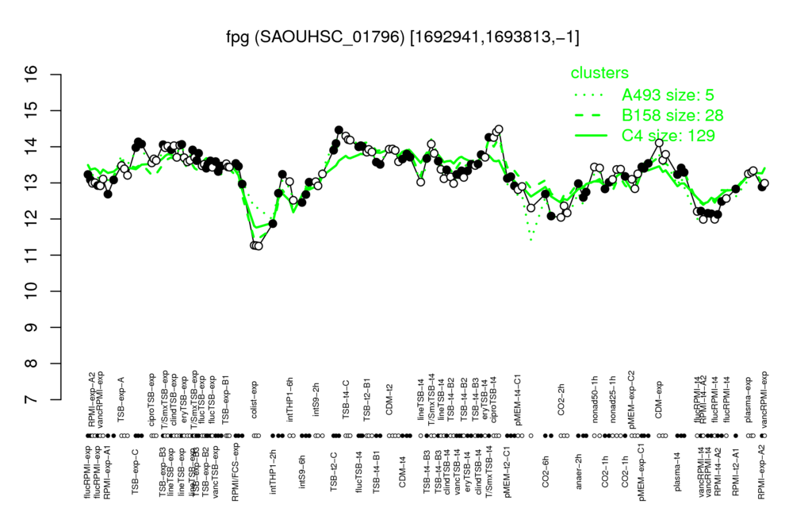
Task: Click the solid line sample beside C4
Action: (591, 136)
